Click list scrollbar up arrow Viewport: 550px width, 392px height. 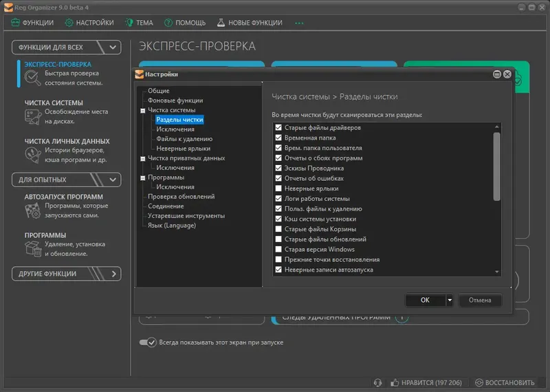(496, 127)
